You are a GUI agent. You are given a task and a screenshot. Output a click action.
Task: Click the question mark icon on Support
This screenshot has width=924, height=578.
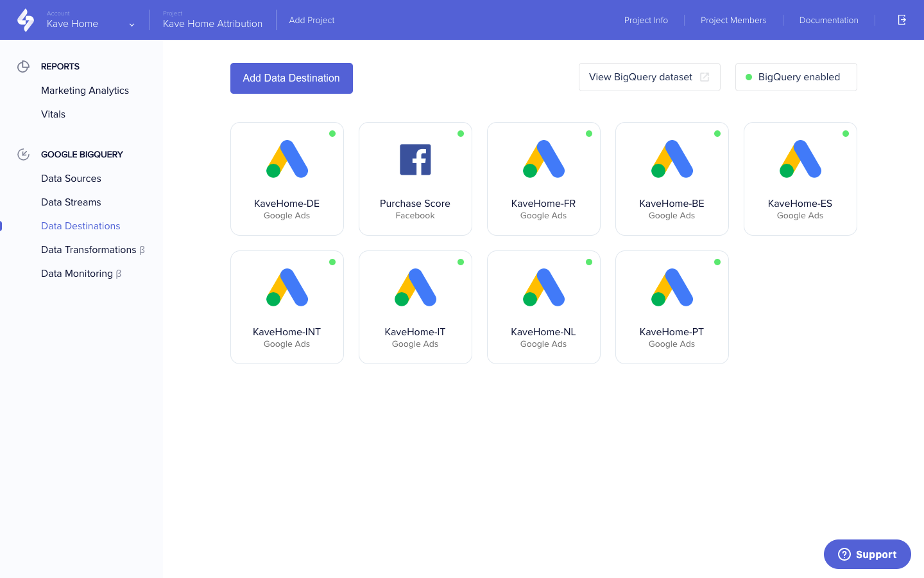(844, 554)
